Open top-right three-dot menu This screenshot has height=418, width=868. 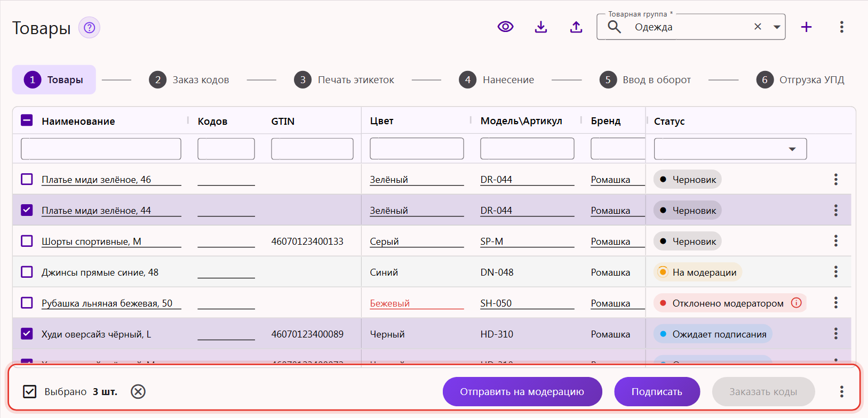(841, 27)
